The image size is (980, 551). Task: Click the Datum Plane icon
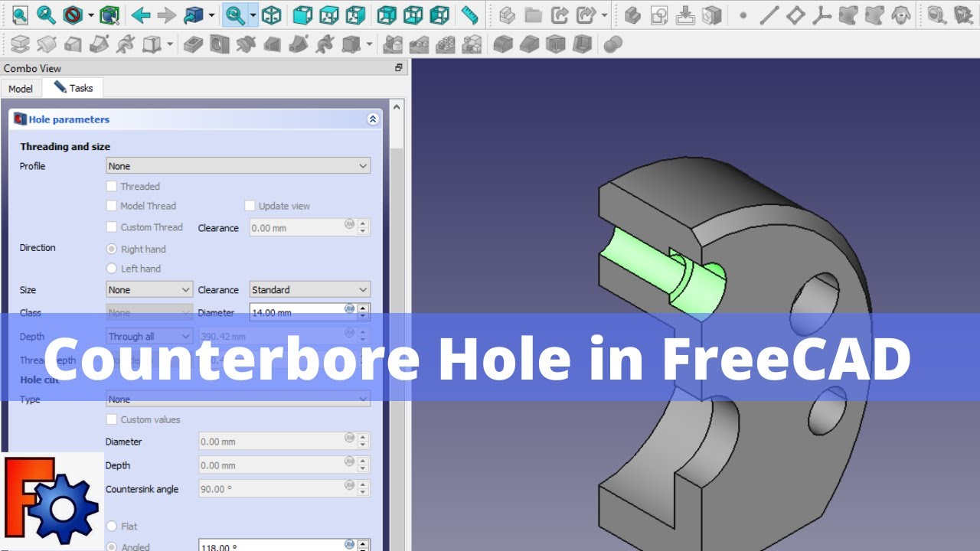tap(796, 15)
